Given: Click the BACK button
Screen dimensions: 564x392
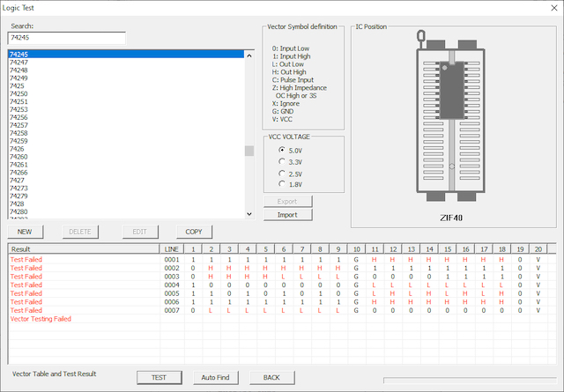Looking at the screenshot, I should (x=272, y=378).
